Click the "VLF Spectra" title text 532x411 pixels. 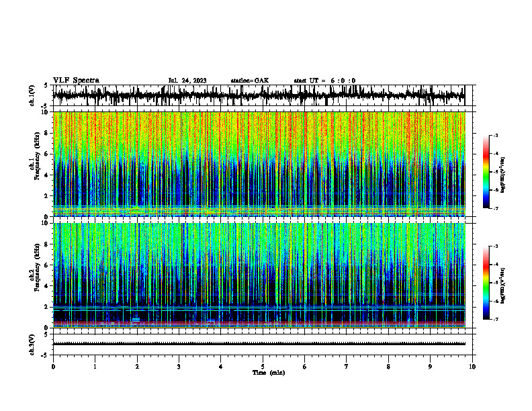coord(76,81)
